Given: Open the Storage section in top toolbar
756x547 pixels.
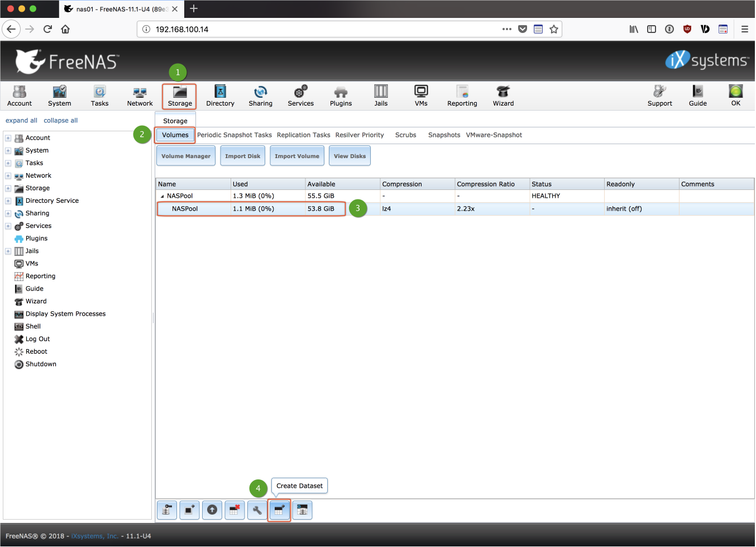Looking at the screenshot, I should [180, 96].
